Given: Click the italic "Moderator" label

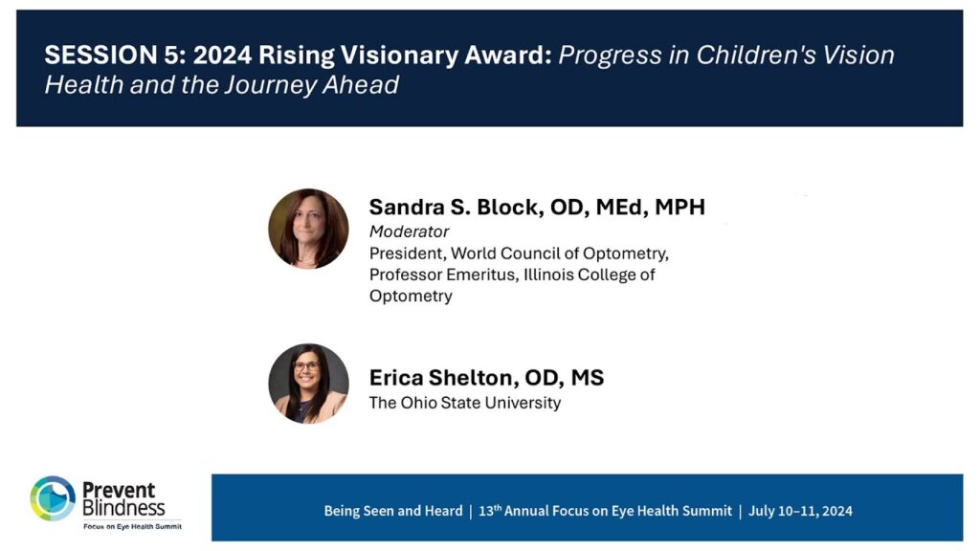Looking at the screenshot, I should point(409,231).
